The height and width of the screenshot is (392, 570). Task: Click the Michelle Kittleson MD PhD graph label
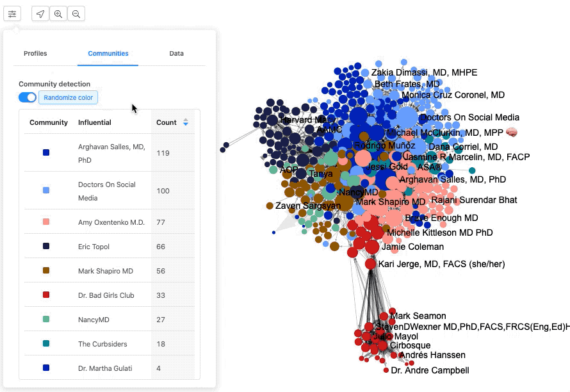pyautogui.click(x=439, y=233)
